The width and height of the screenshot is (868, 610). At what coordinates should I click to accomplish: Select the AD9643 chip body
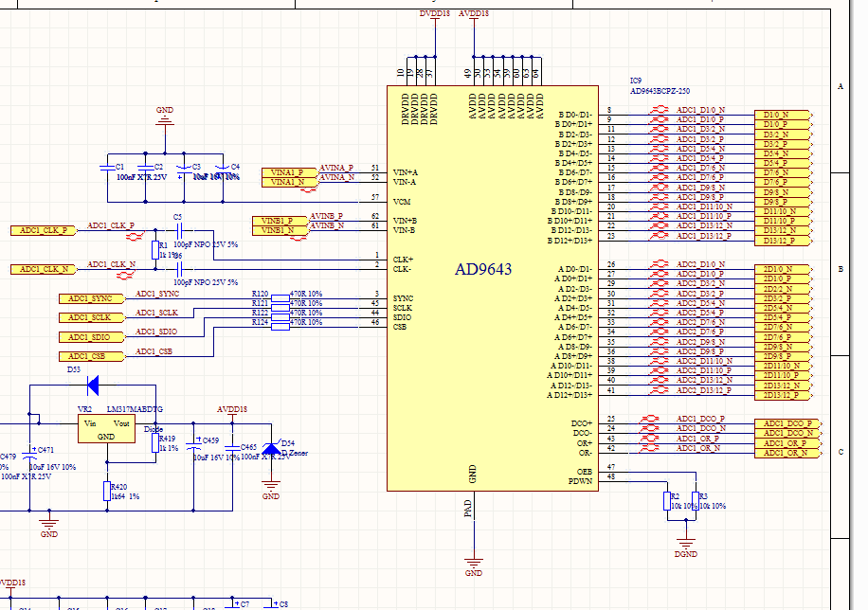(492, 288)
